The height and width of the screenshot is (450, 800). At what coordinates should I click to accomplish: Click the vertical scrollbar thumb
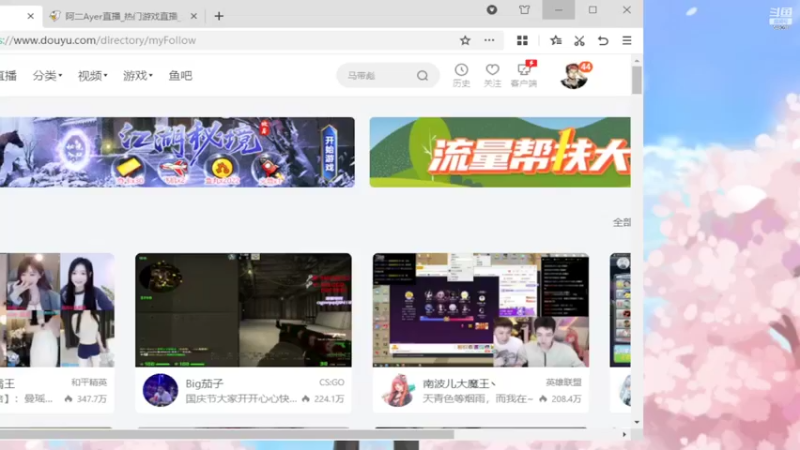[x=637, y=81]
